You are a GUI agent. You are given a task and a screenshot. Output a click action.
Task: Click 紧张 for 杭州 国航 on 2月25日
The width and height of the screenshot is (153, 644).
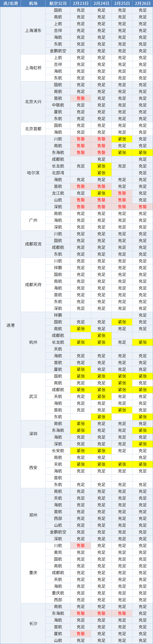pyautogui.click(x=122, y=322)
